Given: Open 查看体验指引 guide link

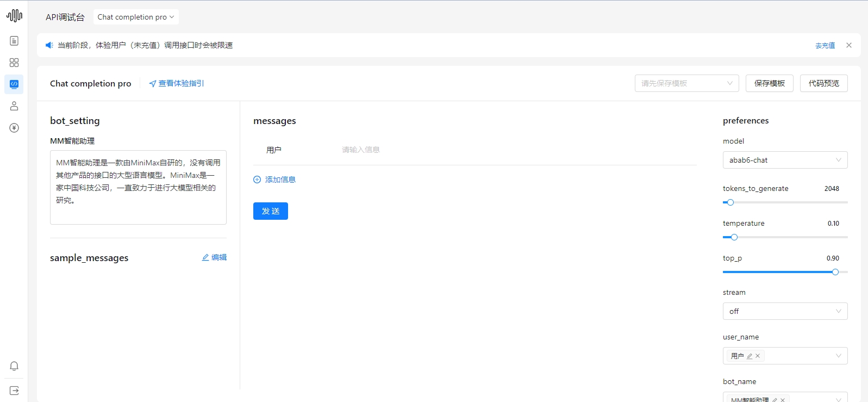Looking at the screenshot, I should pyautogui.click(x=177, y=83).
